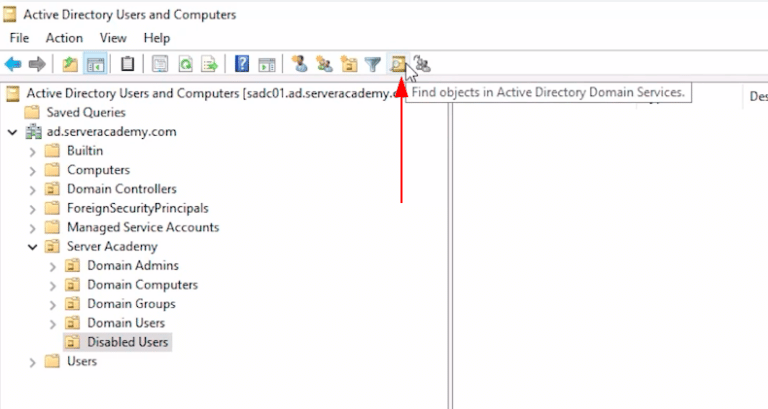The height and width of the screenshot is (409, 768).
Task: Open the View menu
Action: pyautogui.click(x=113, y=38)
